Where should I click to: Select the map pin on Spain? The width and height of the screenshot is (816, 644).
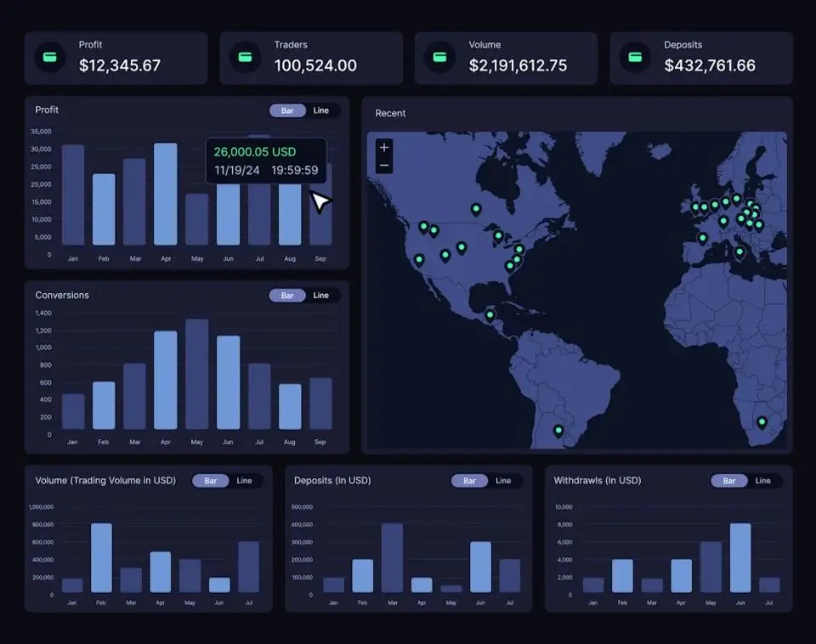tap(703, 239)
